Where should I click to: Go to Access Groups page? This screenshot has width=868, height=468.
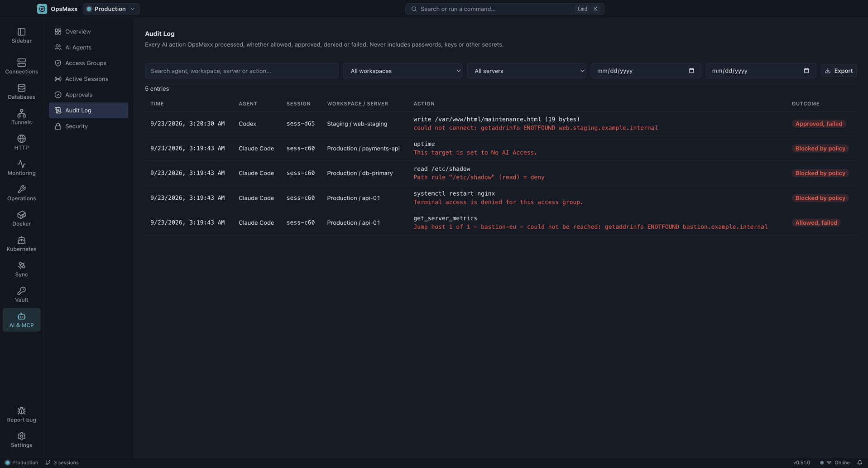[x=88, y=63]
